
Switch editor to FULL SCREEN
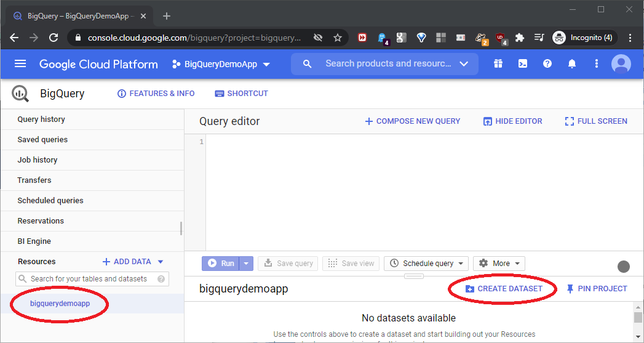coord(596,121)
